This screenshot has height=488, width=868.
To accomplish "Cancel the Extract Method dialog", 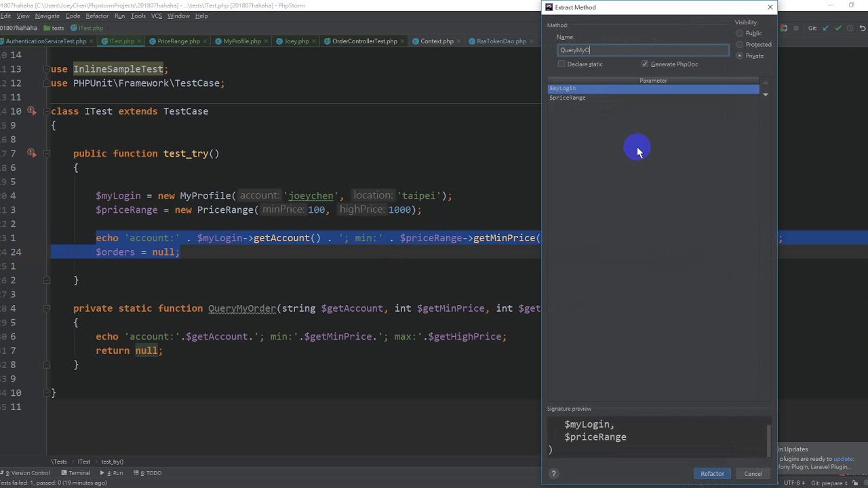I will click(x=753, y=474).
